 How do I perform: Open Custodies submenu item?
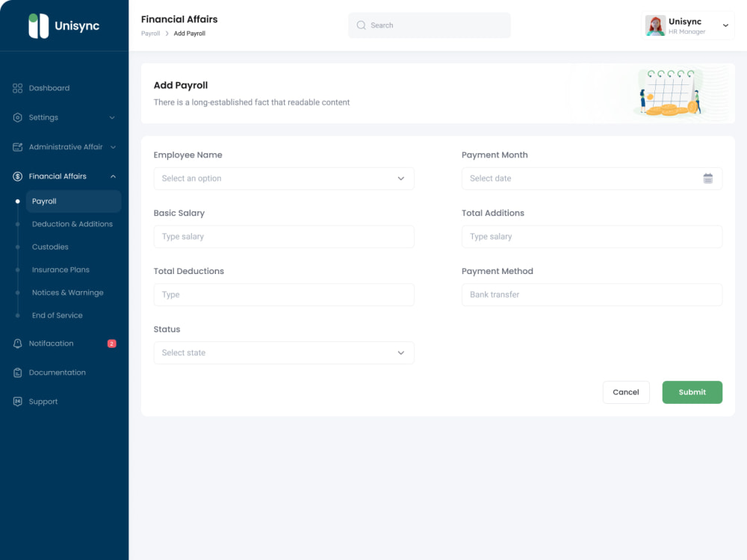[x=50, y=247]
